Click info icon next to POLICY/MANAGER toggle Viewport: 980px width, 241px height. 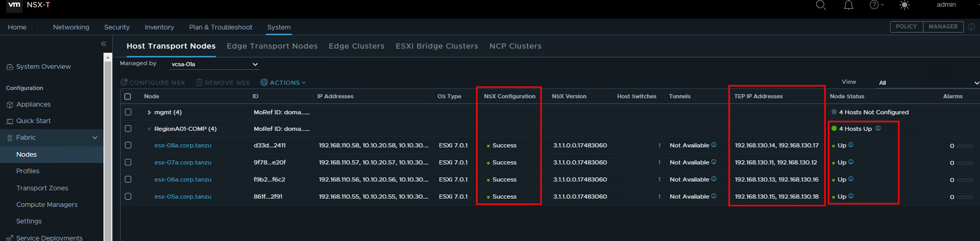(971, 27)
